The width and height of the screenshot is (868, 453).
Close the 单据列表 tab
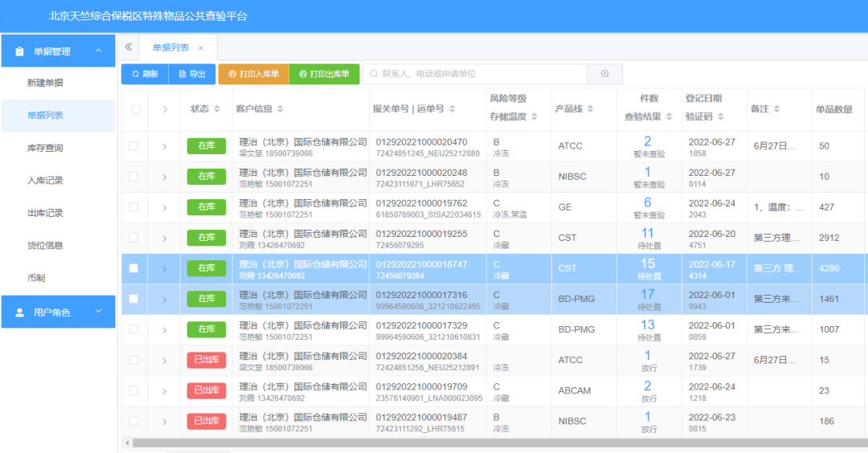click(x=200, y=47)
